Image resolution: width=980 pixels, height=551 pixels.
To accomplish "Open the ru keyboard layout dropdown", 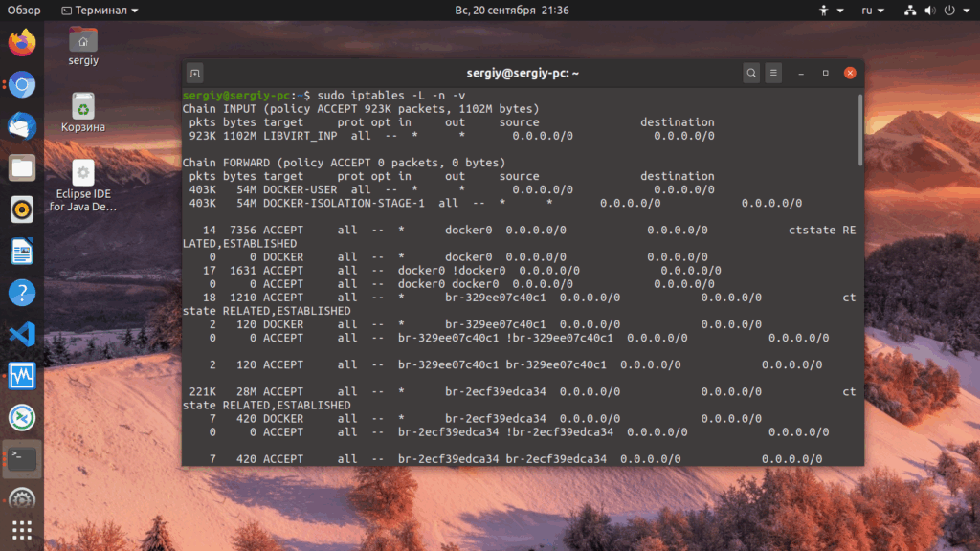I will click(x=873, y=10).
